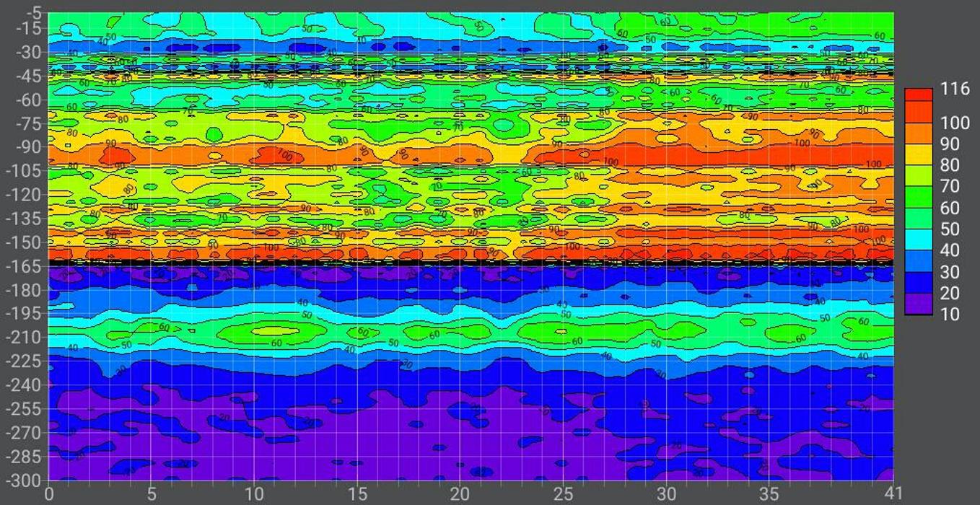This screenshot has height=505, width=980.
Task: Click the legend value label 100
Action: point(954,122)
